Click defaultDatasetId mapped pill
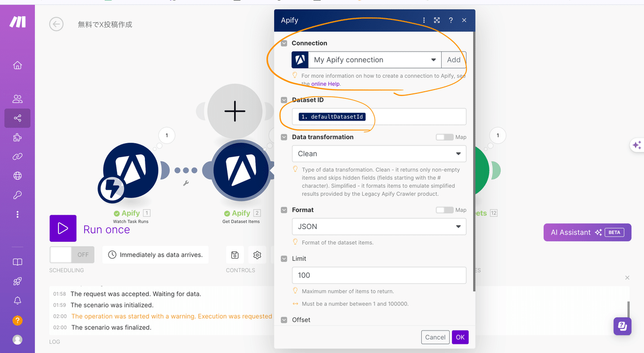 pos(332,117)
